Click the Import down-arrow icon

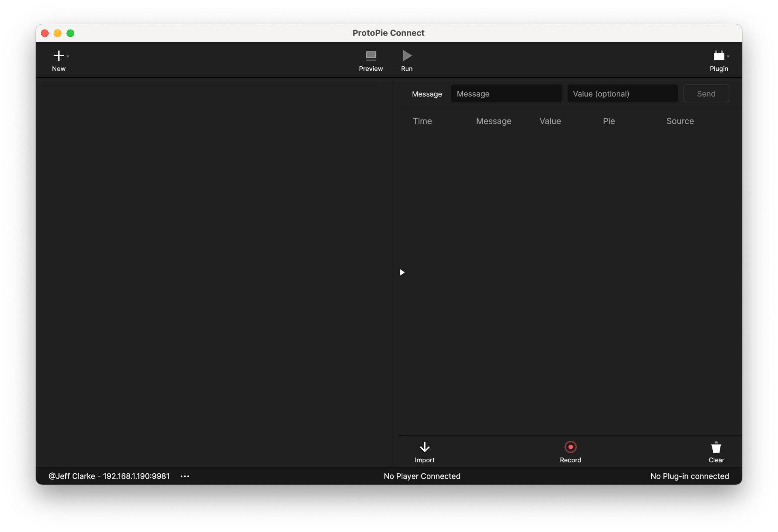click(425, 447)
